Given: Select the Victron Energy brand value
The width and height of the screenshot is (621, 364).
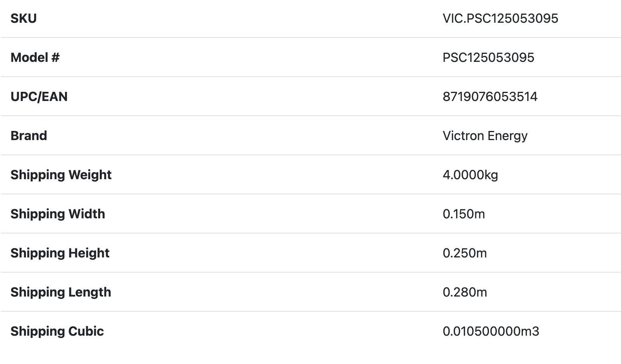Looking at the screenshot, I should click(485, 136).
